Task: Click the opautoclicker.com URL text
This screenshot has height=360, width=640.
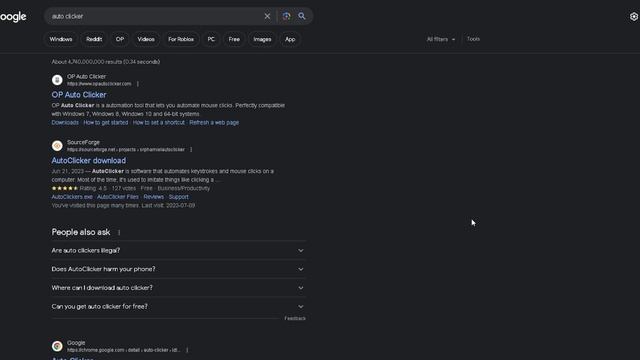Action: point(99,84)
